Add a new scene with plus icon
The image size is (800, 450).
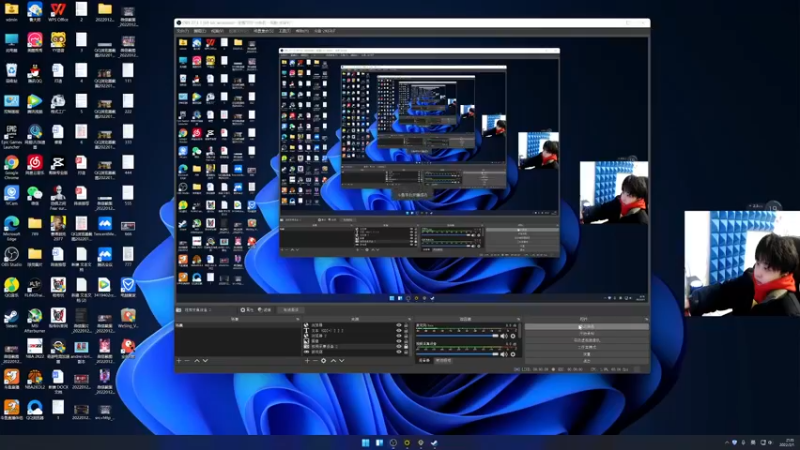(179, 360)
